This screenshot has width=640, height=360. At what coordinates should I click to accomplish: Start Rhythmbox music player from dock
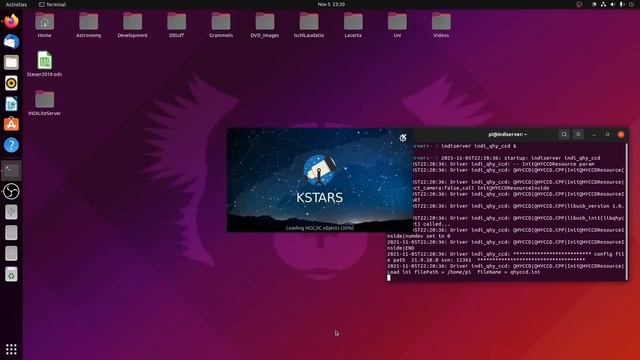(11, 83)
